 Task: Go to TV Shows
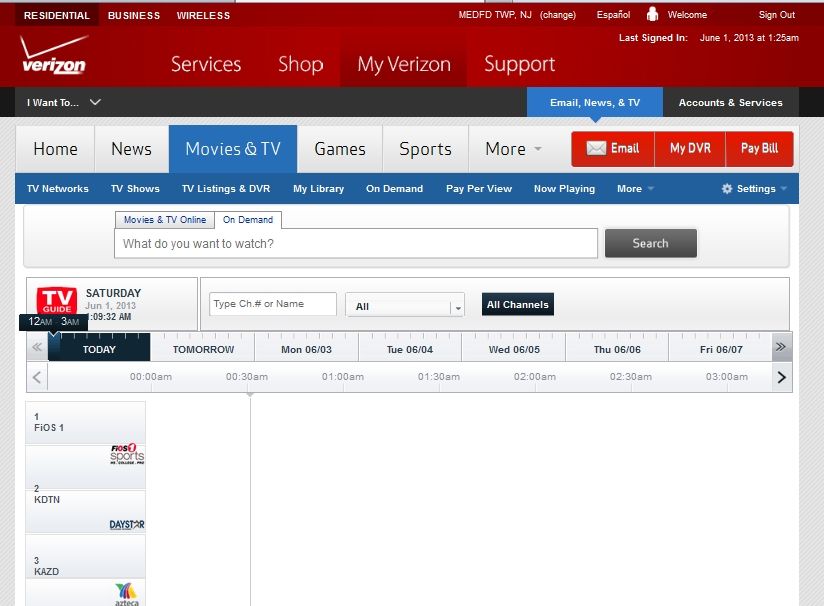135,189
